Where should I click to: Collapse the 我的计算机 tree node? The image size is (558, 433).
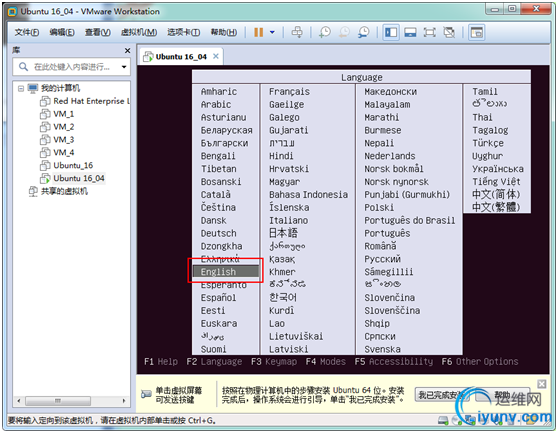[x=21, y=88]
